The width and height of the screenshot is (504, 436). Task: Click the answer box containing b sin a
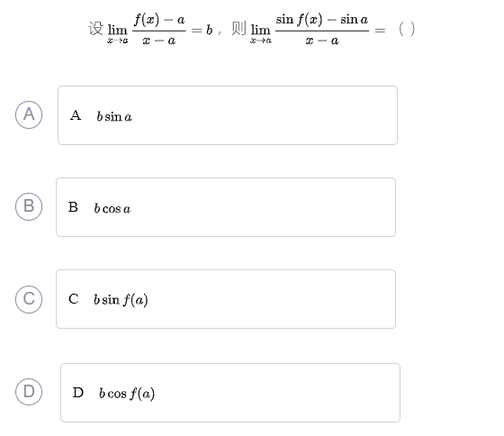coord(228,115)
